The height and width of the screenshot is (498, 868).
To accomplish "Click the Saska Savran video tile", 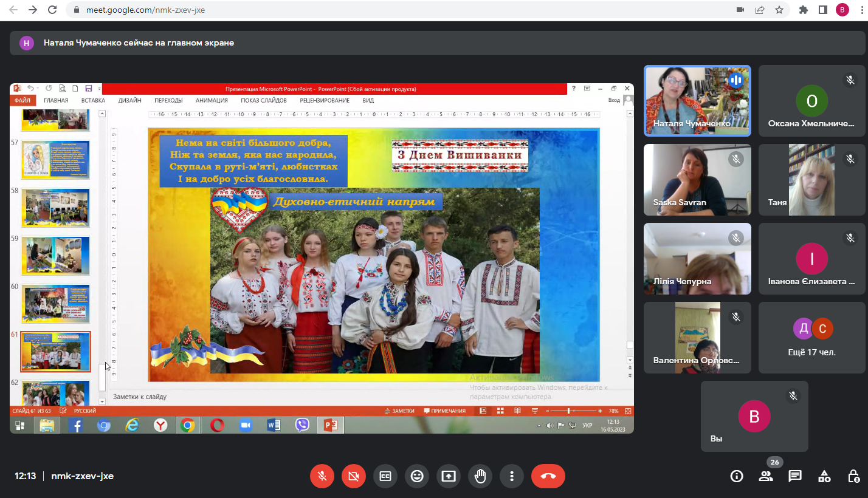I will pos(697,179).
